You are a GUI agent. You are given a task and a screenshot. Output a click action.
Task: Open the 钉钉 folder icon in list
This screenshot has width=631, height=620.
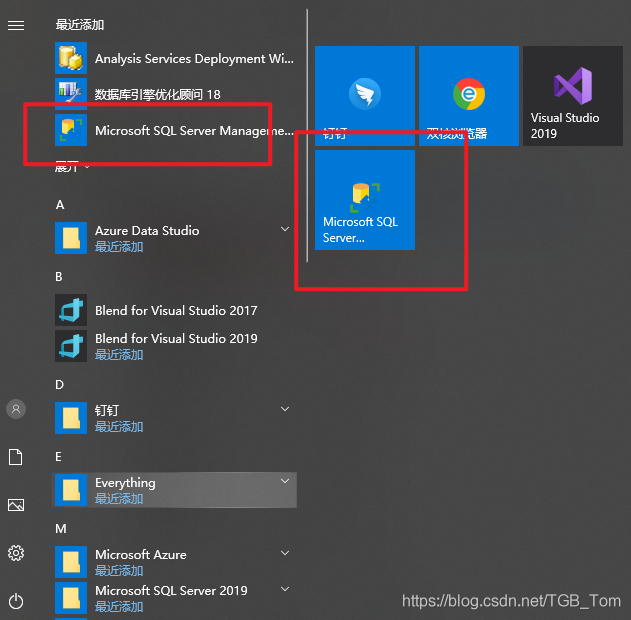tap(71, 418)
